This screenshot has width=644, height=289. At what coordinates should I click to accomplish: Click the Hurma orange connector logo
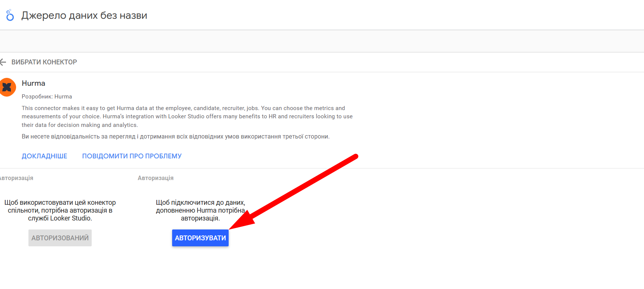7,87
